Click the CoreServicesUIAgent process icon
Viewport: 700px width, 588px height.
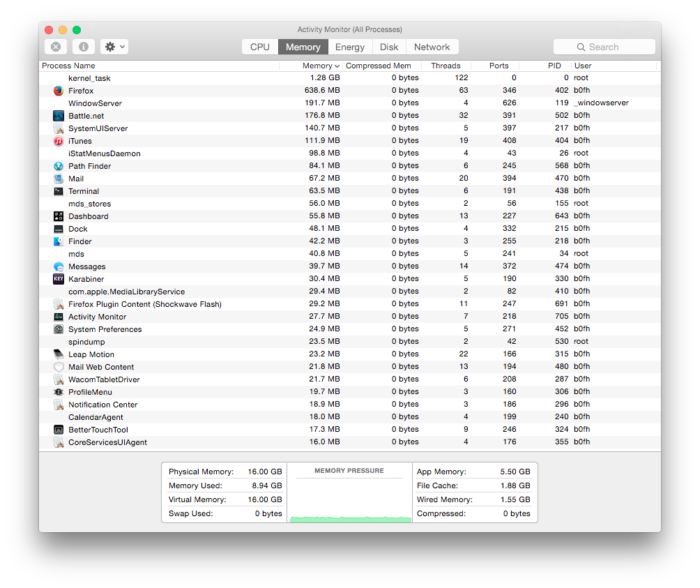click(x=59, y=442)
